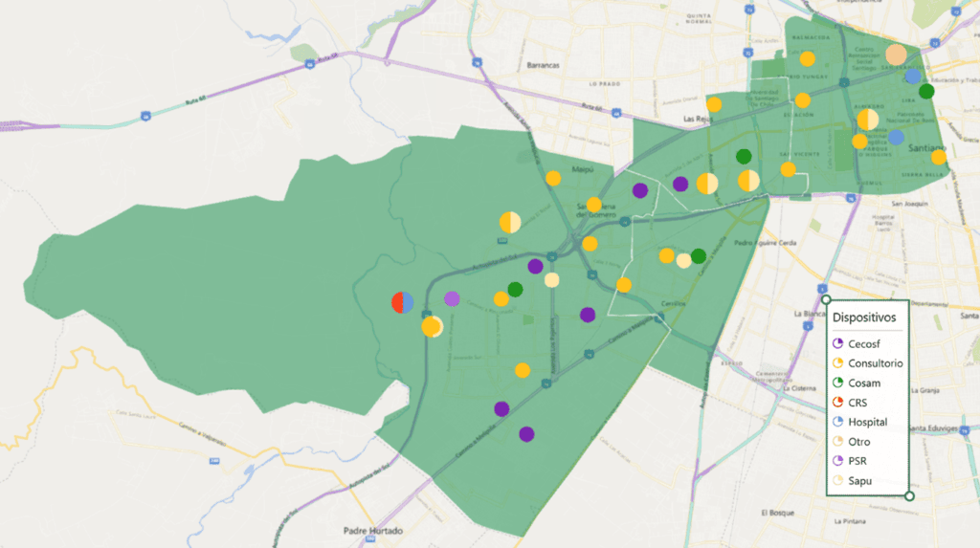Click the peach Otro marker at top right

pyautogui.click(x=896, y=55)
